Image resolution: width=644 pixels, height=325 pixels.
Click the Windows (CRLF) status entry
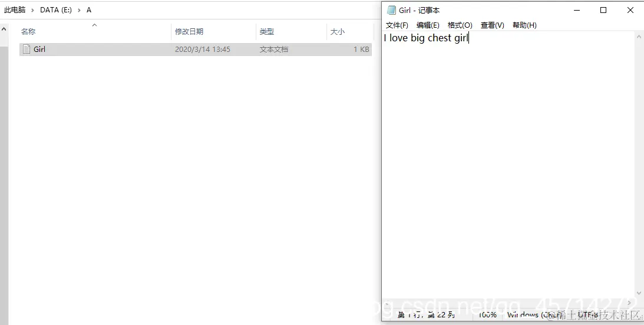534,315
